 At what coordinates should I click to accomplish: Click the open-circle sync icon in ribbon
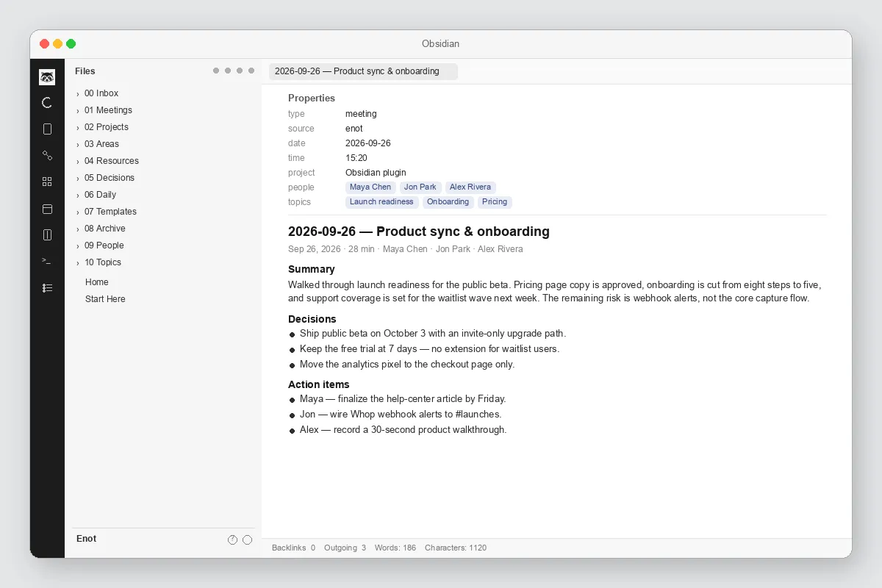pos(47,103)
